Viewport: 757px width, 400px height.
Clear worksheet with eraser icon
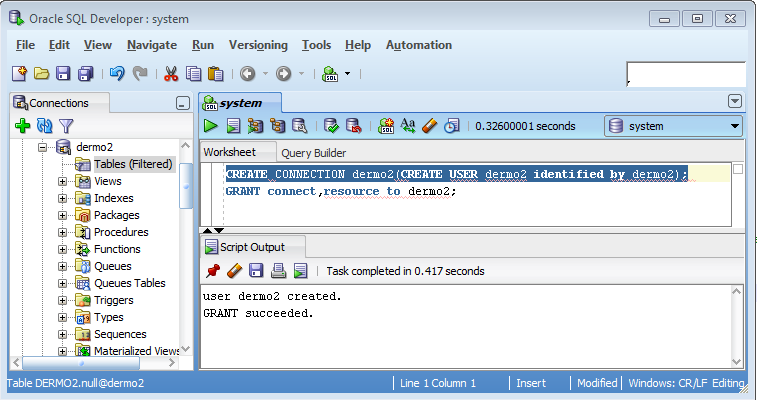click(x=430, y=126)
